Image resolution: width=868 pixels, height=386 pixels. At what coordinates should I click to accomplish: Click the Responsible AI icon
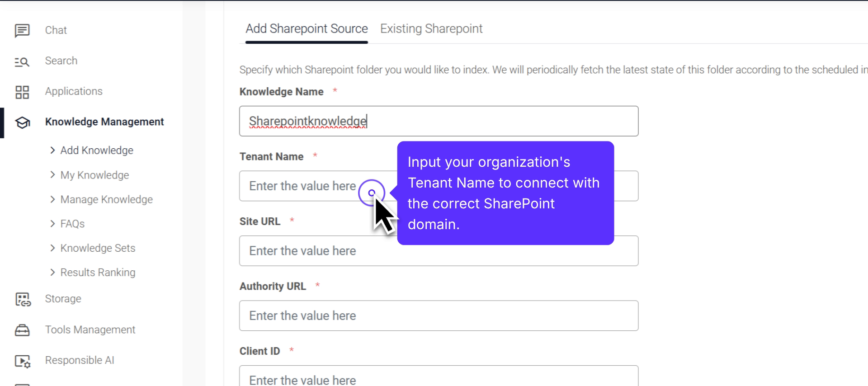click(x=23, y=361)
